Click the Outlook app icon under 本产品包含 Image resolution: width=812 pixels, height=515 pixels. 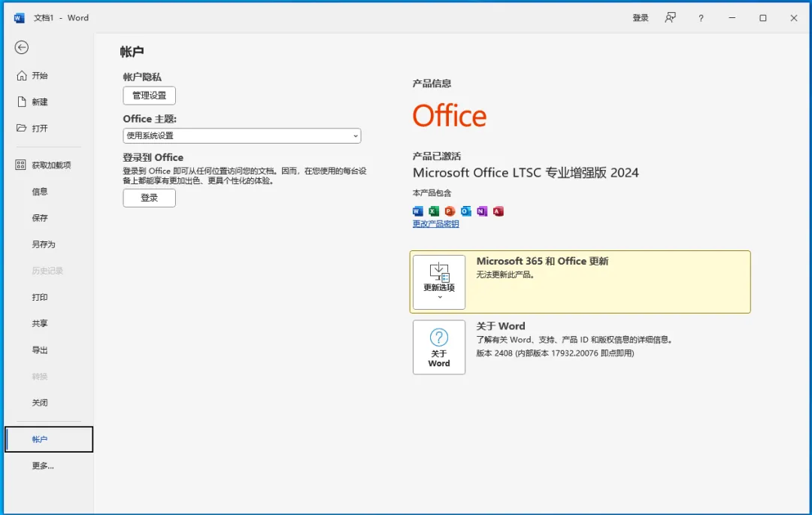466,211
